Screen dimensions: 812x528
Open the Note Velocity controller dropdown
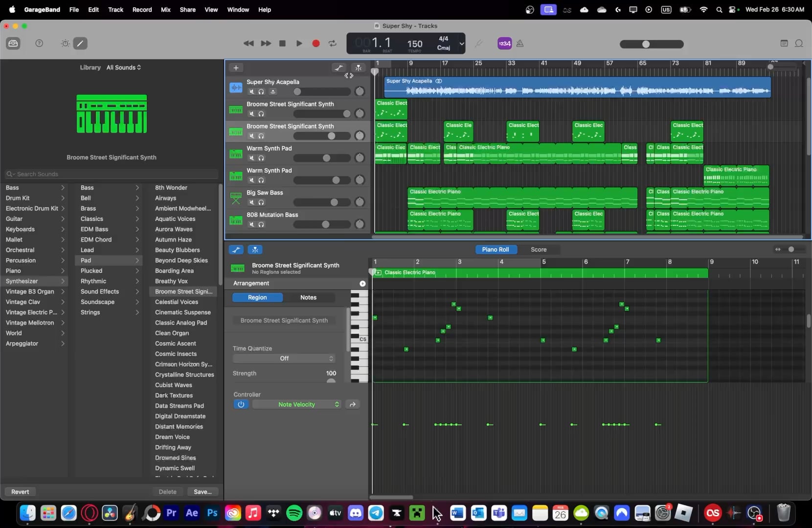pyautogui.click(x=296, y=404)
